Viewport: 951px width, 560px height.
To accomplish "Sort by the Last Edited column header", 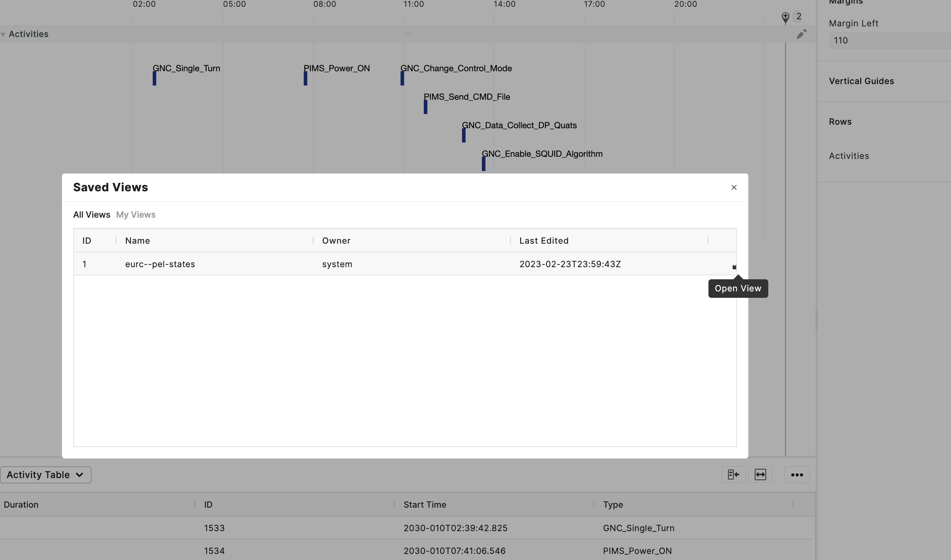I will (x=544, y=240).
